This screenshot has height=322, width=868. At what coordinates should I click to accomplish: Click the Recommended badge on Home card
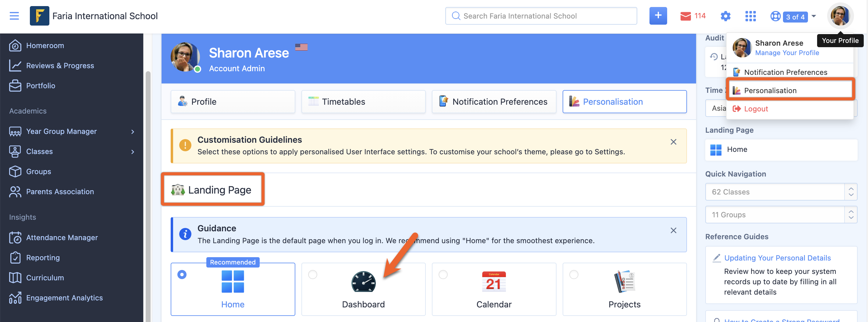[233, 262]
